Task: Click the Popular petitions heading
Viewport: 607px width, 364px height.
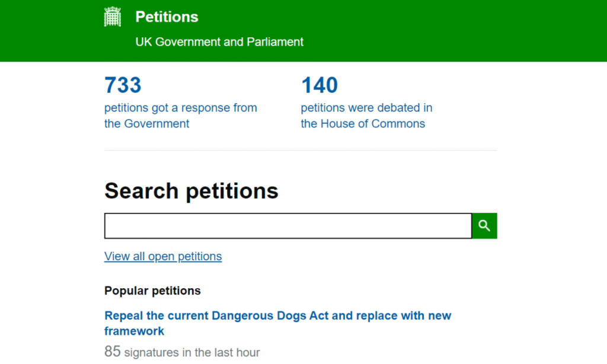Action: 152,291
